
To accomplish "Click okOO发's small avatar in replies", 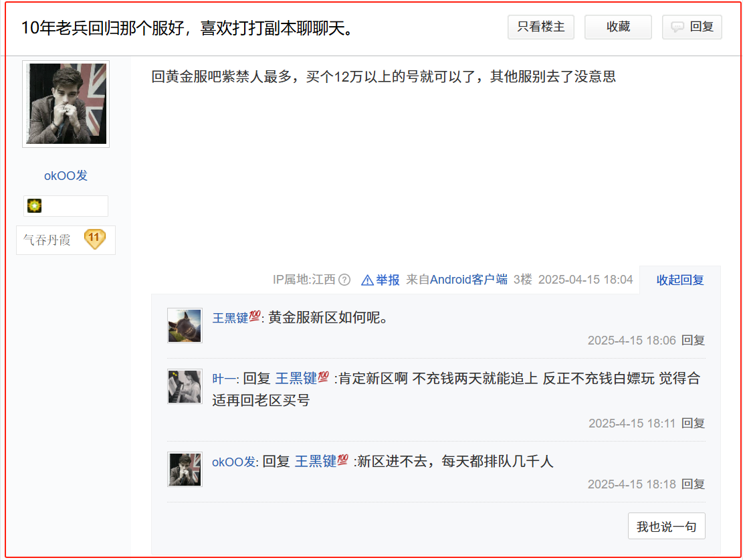I will pos(185,470).
